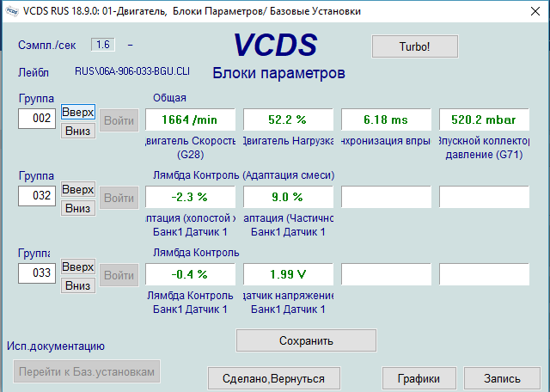Image resolution: width=550 pixels, height=392 pixels.
Task: Click third empty field in group 032
Action: coord(386,197)
